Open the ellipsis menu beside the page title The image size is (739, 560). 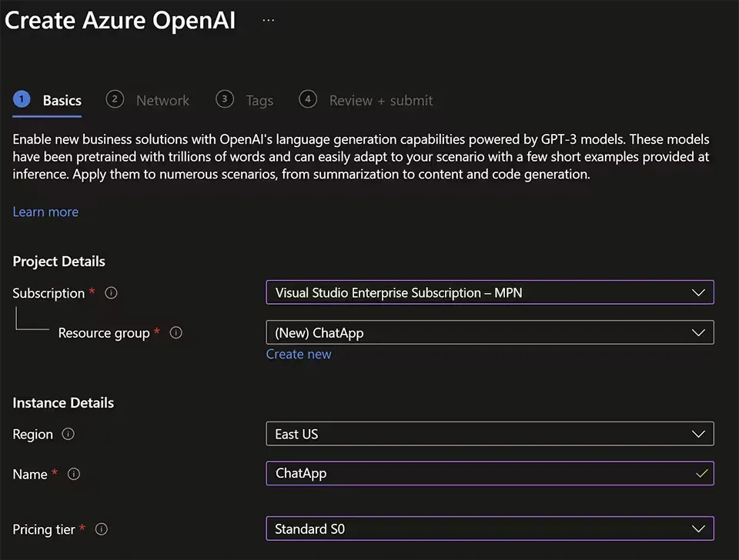click(268, 19)
